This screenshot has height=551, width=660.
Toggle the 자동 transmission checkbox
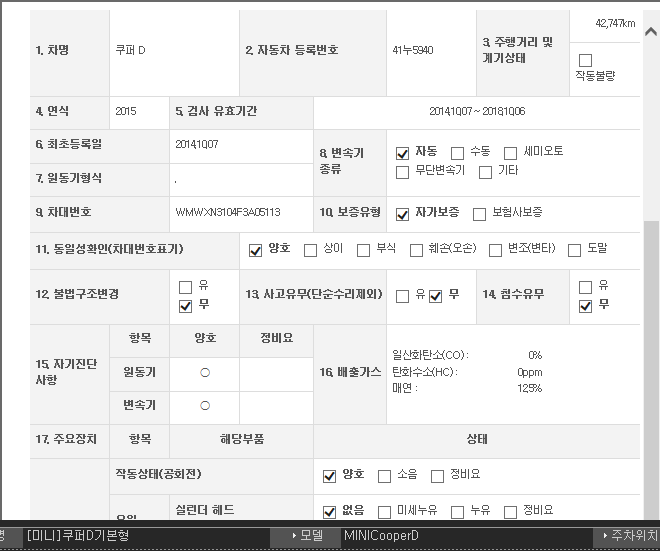403,153
